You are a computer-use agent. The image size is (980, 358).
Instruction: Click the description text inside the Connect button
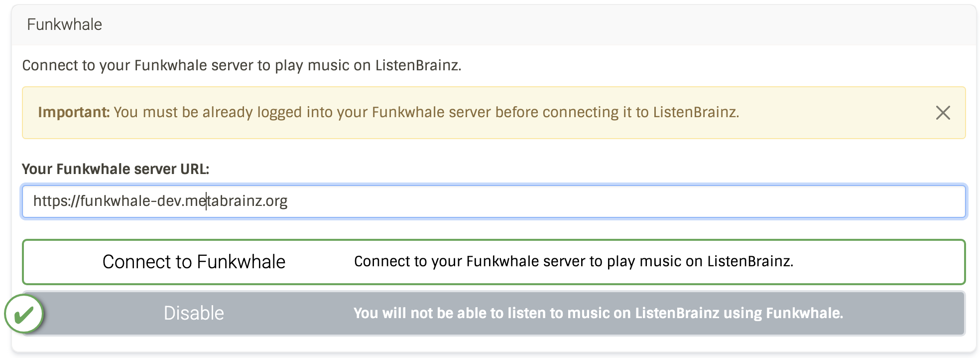pos(574,261)
